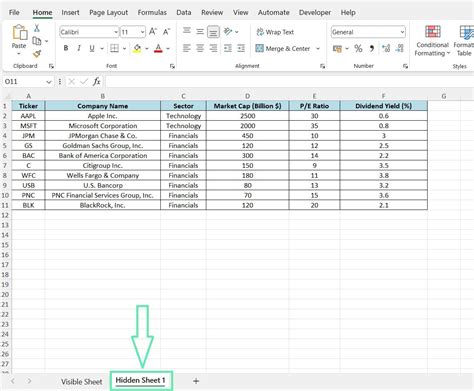Select column D header
The height and width of the screenshot is (391, 474).
click(x=248, y=96)
